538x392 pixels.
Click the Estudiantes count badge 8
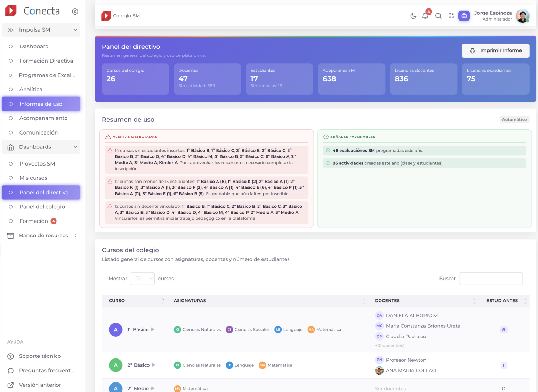503,330
